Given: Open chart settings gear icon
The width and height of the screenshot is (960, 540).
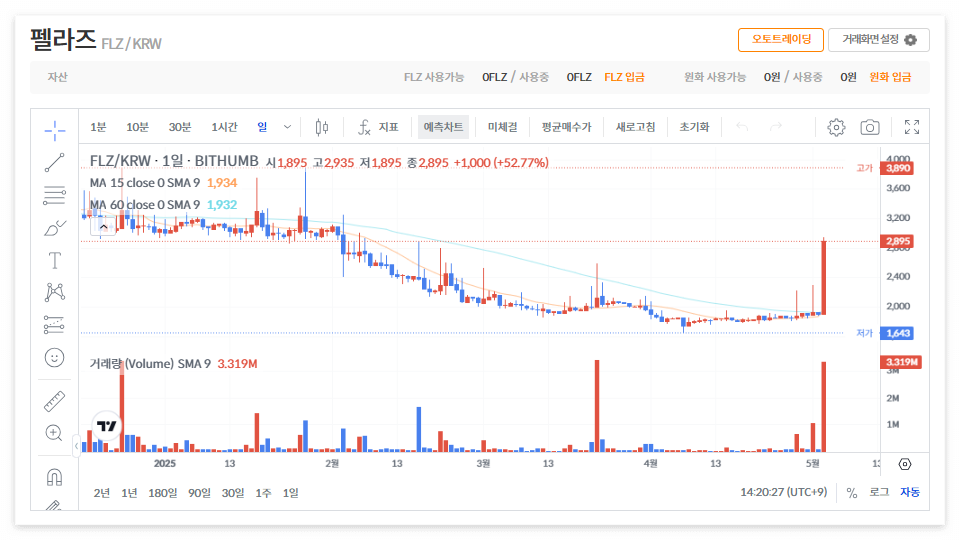Looking at the screenshot, I should [836, 127].
